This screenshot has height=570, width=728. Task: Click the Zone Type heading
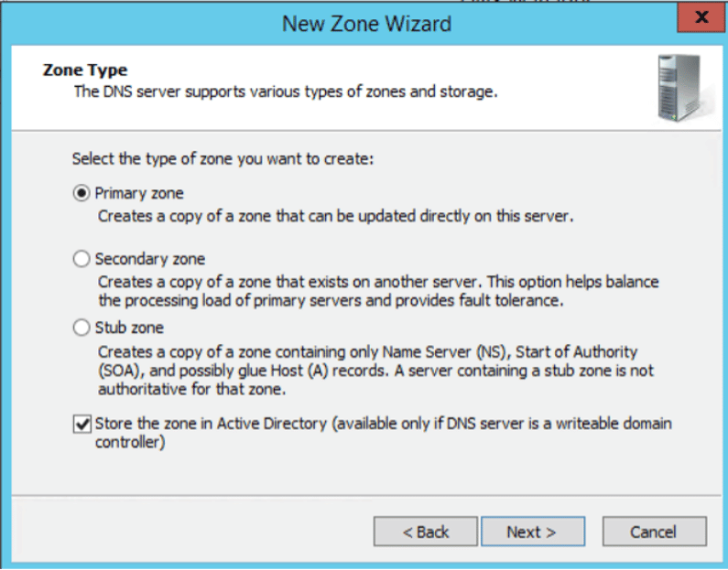[85, 70]
